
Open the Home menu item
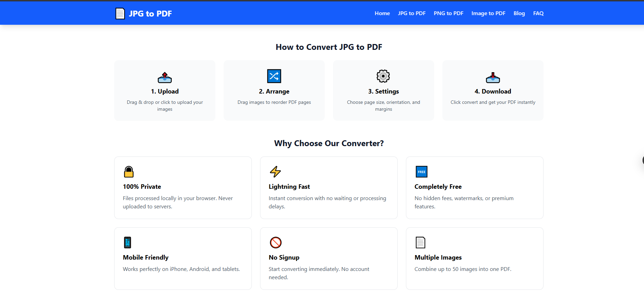click(x=382, y=13)
